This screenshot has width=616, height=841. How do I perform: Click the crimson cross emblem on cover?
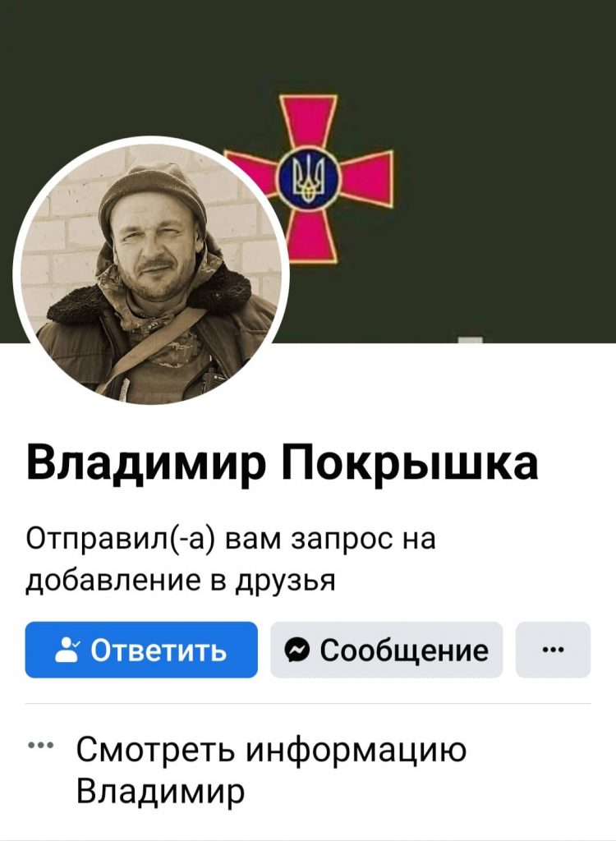pos(310,178)
